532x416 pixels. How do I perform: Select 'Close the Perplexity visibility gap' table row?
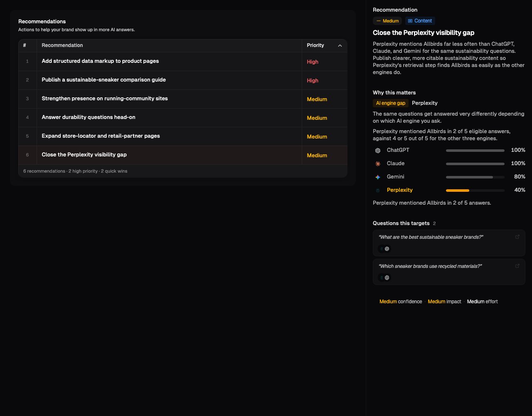(183, 155)
